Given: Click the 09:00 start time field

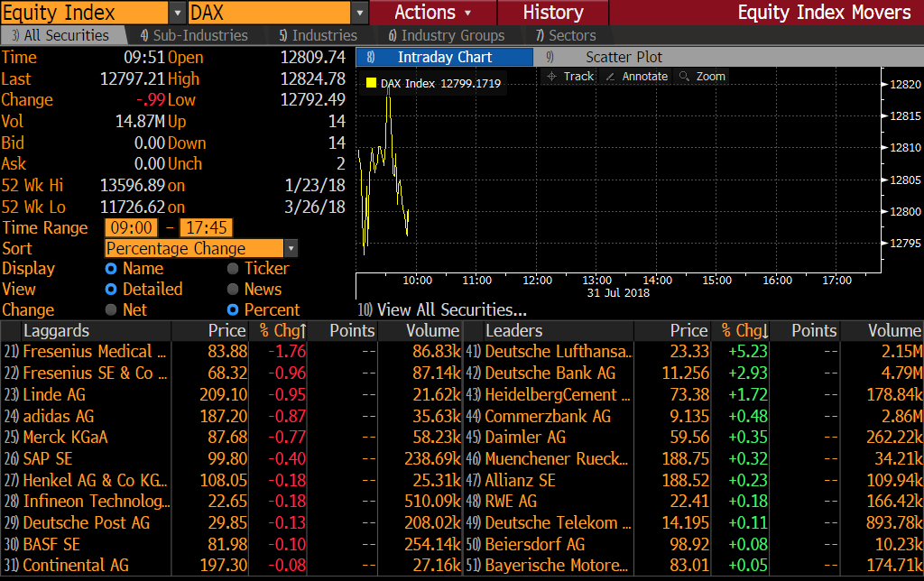Looking at the screenshot, I should [131, 228].
